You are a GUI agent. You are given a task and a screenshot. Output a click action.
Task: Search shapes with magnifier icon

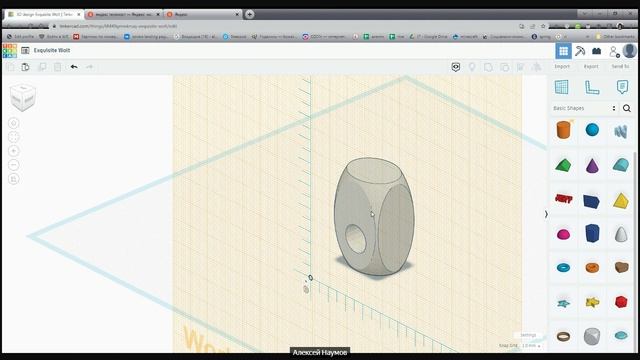[x=627, y=108]
